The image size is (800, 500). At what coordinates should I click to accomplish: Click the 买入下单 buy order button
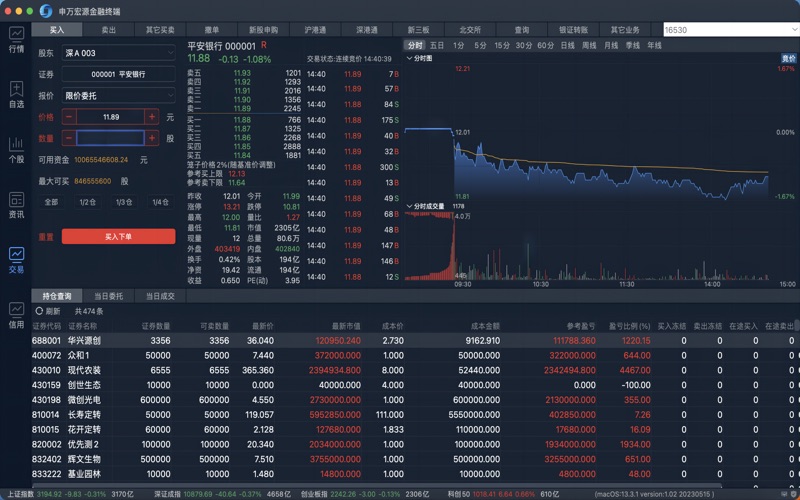point(118,237)
